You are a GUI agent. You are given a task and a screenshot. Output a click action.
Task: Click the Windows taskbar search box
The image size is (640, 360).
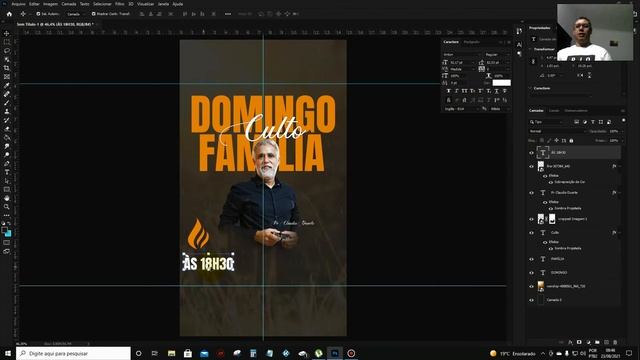coord(73,353)
